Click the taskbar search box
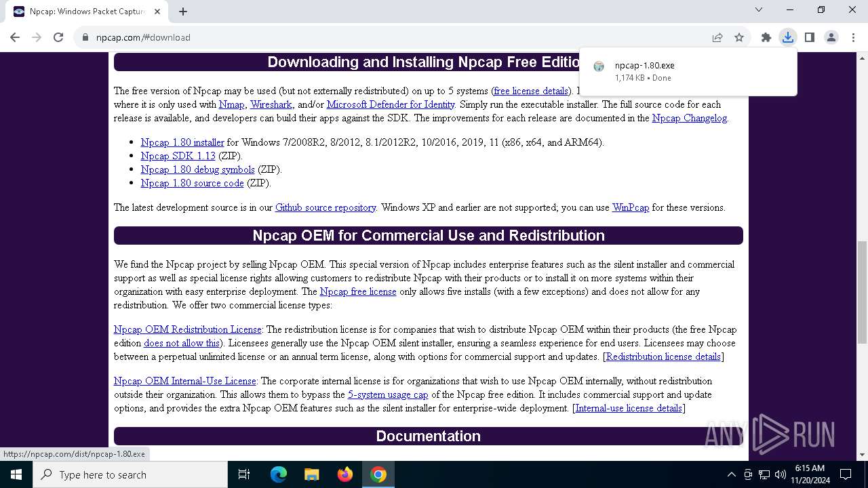The image size is (868, 488). click(x=130, y=474)
